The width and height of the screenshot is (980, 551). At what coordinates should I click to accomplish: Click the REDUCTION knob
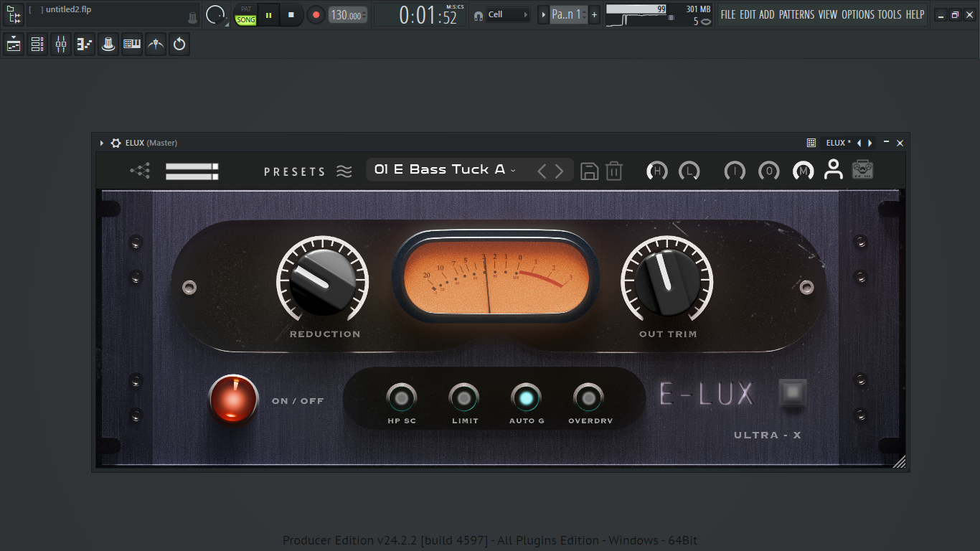coord(323,281)
